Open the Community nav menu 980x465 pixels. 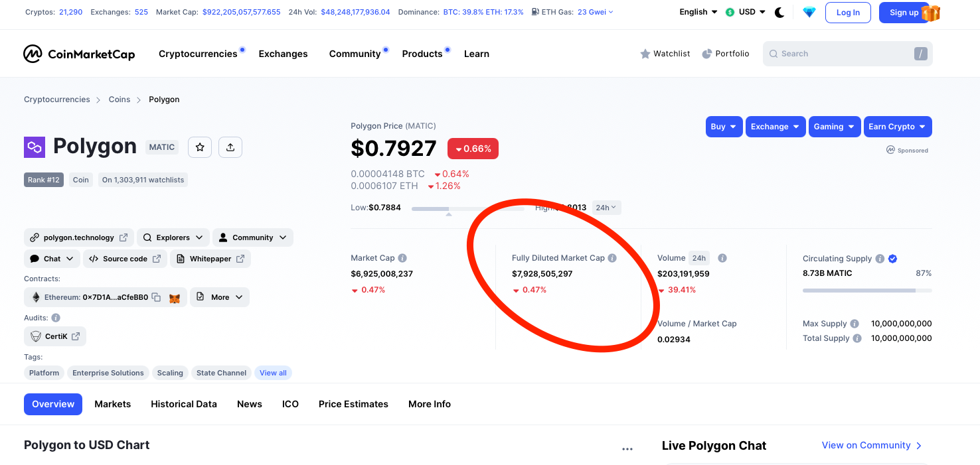pos(355,54)
